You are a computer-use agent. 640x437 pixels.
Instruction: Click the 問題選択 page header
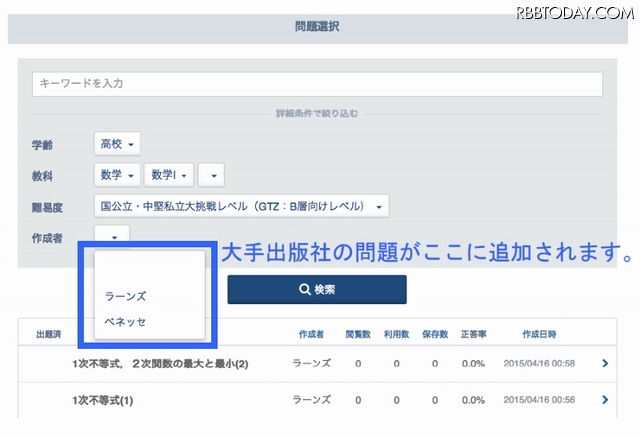(317, 27)
